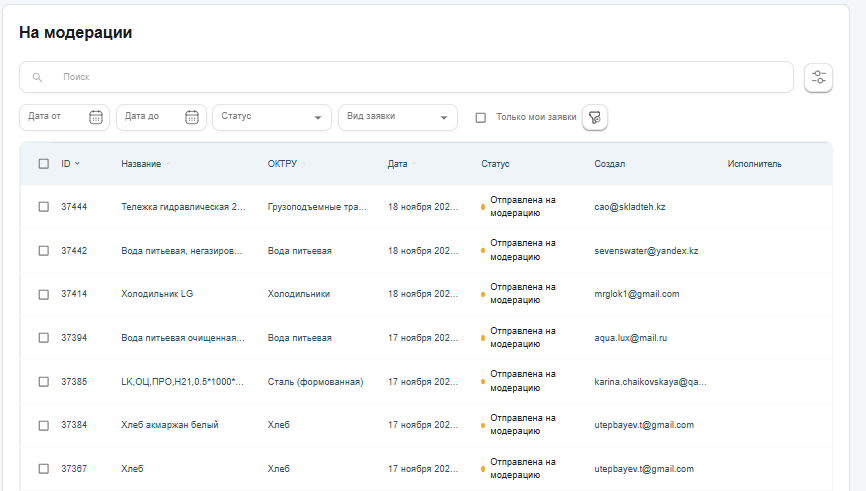
Task: Click the 'ОКТРУ' column header
Action: (283, 164)
